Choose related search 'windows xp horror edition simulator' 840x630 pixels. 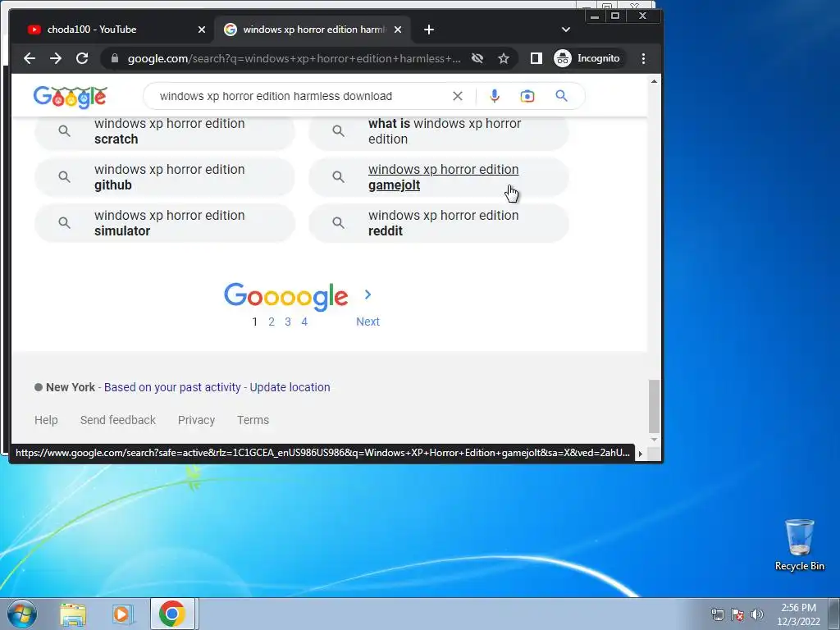click(x=165, y=223)
